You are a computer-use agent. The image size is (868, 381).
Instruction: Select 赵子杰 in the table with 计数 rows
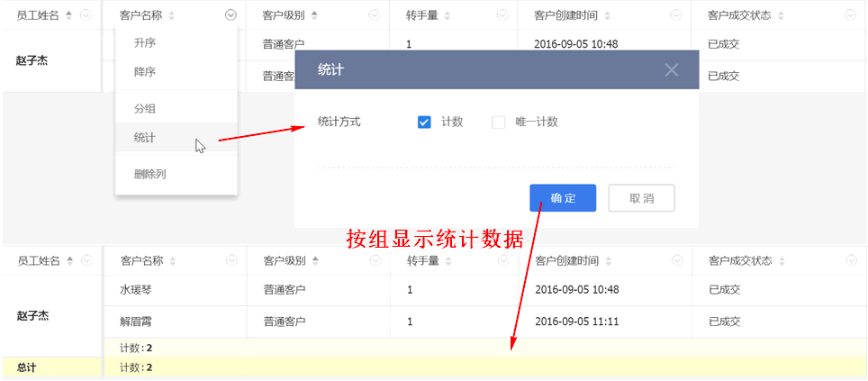pos(32,316)
